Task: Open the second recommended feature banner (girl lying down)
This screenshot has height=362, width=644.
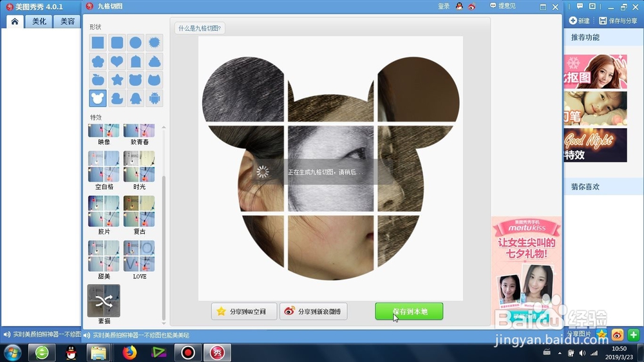Action: (x=595, y=108)
